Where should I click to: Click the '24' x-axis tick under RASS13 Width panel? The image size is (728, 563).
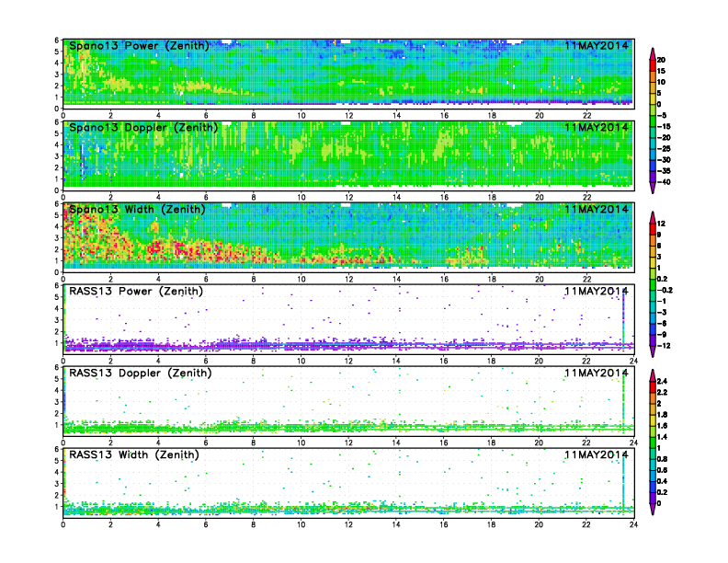click(x=633, y=524)
